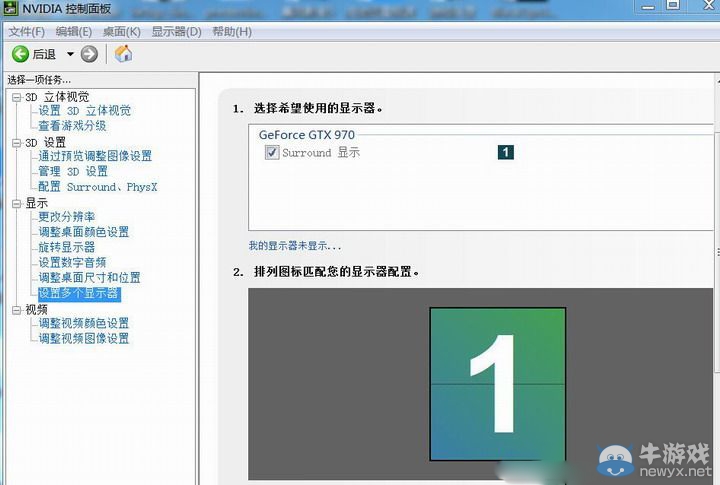The height and width of the screenshot is (485, 720).
Task: Open the Home page icon
Action: point(124,54)
